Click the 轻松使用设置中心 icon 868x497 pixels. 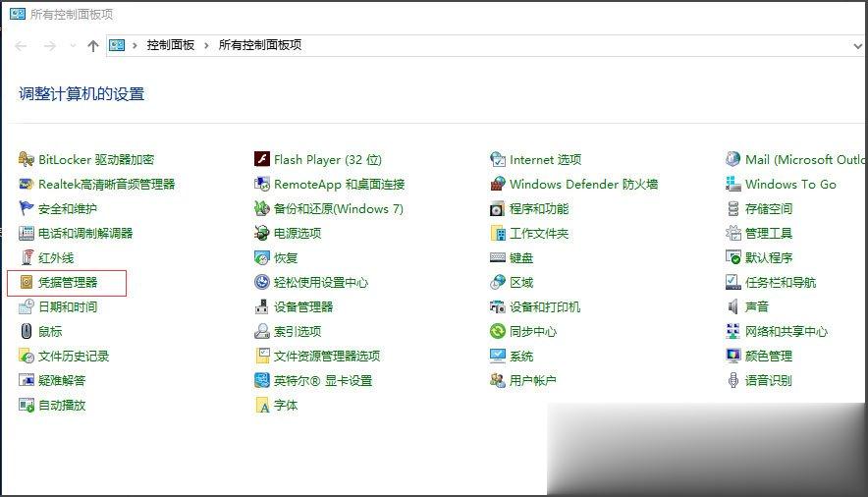tap(262, 282)
